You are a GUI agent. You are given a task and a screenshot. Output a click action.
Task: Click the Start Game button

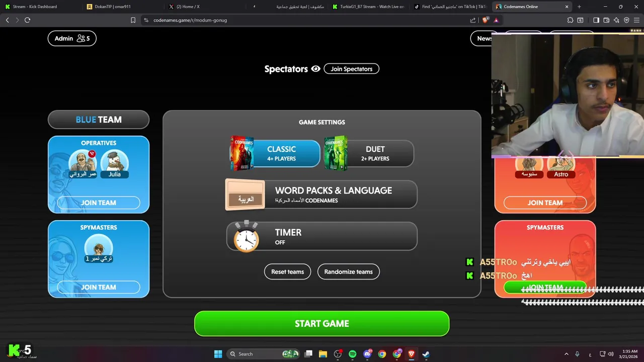tap(321, 323)
